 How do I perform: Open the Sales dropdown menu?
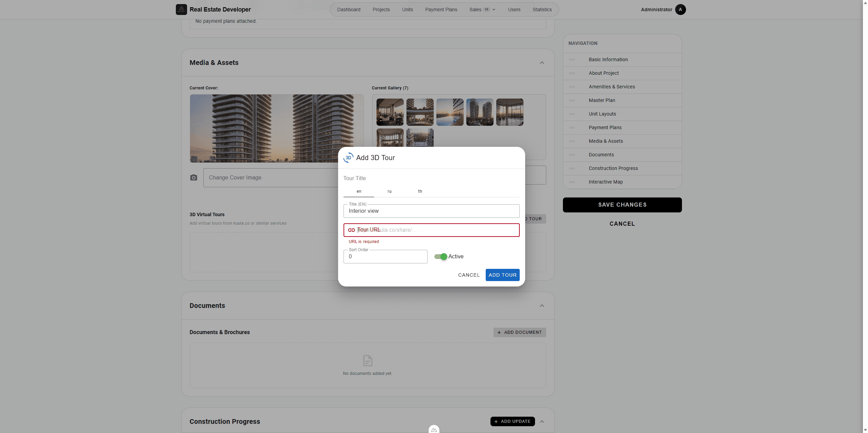[x=482, y=10]
